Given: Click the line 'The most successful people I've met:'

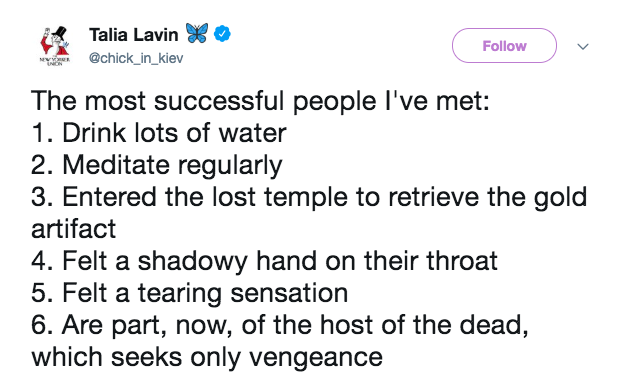Looking at the screenshot, I should pos(260,101).
